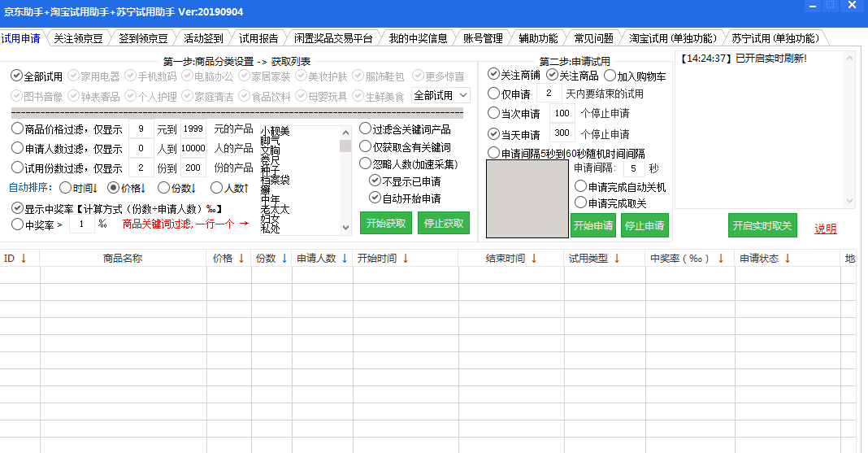This screenshot has height=453, width=868.
Task: Click the 中奖率 threshold field showing 1
Action: coord(82,224)
